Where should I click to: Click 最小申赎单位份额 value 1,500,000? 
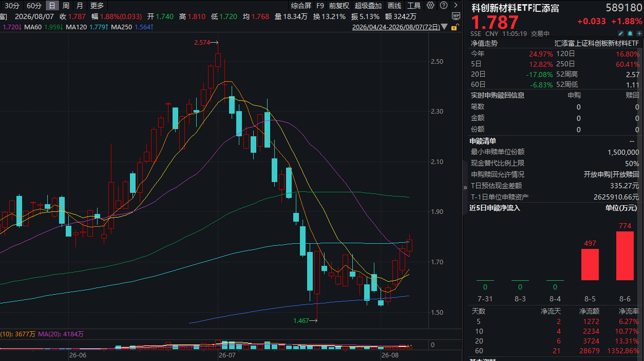coord(623,152)
